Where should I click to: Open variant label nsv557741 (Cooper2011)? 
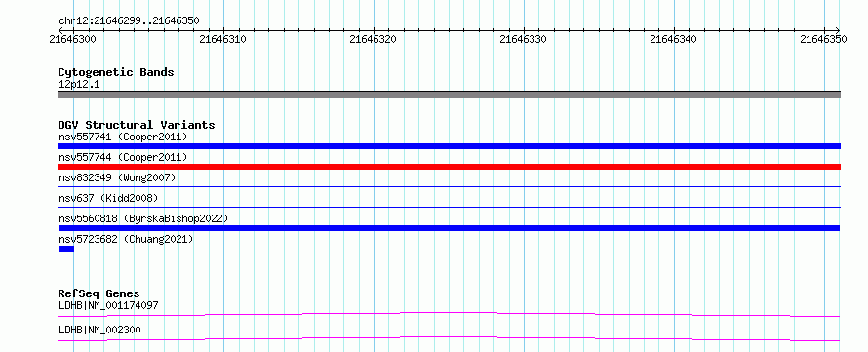coord(123,137)
